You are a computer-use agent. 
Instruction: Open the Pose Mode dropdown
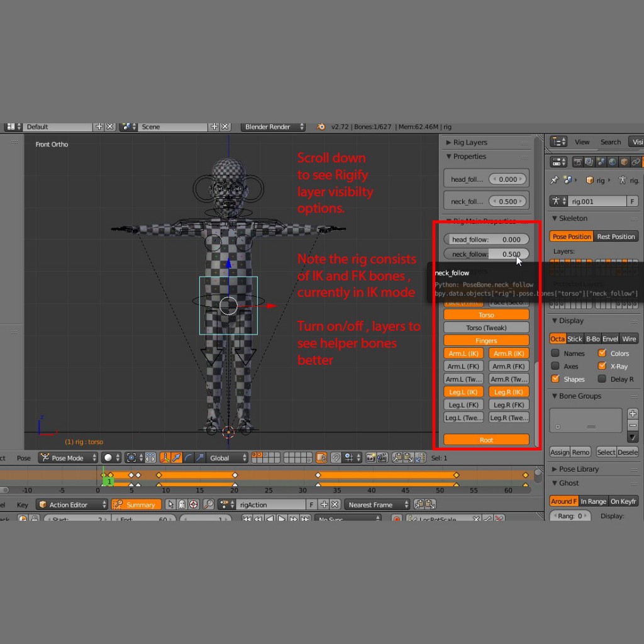click(x=68, y=458)
